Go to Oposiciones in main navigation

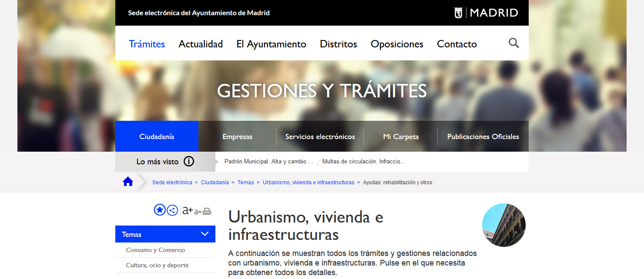pos(397,44)
